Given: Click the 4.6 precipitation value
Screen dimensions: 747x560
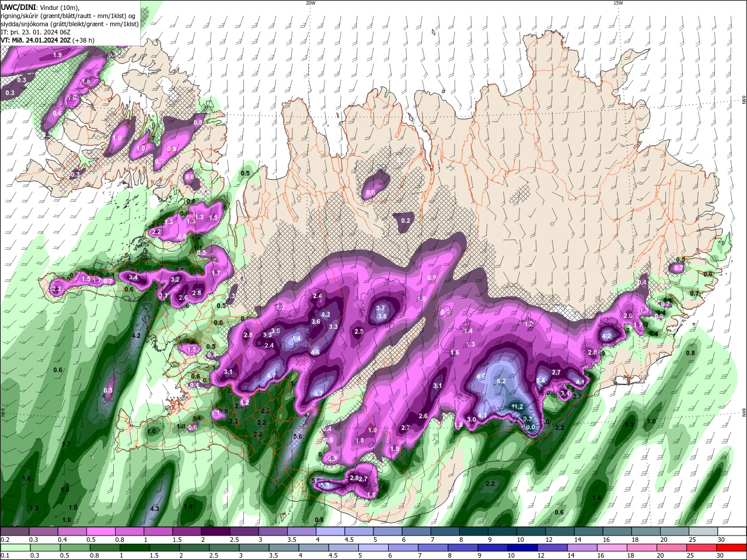Looking at the screenshot, I should 315,352.
